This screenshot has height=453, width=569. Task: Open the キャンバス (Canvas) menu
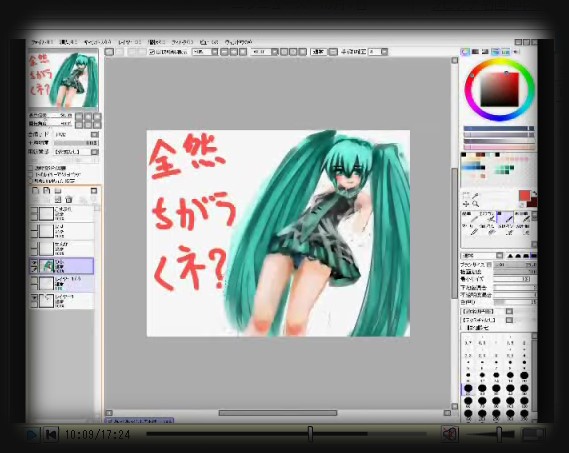pos(97,42)
